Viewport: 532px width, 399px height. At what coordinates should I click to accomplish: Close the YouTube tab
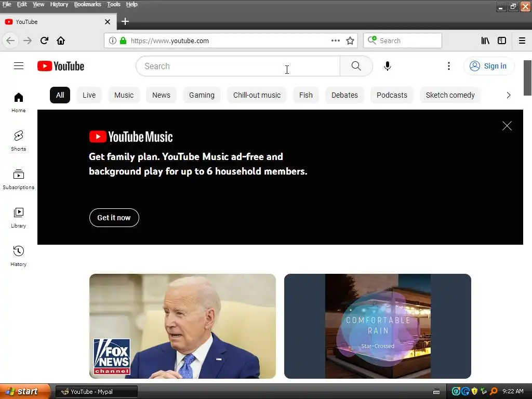pyautogui.click(x=108, y=22)
